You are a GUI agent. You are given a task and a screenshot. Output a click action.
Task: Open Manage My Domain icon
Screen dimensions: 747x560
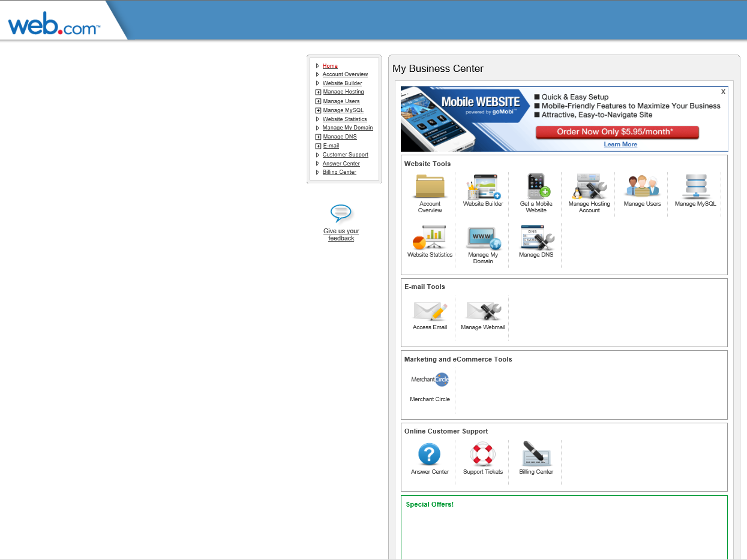[483, 238]
